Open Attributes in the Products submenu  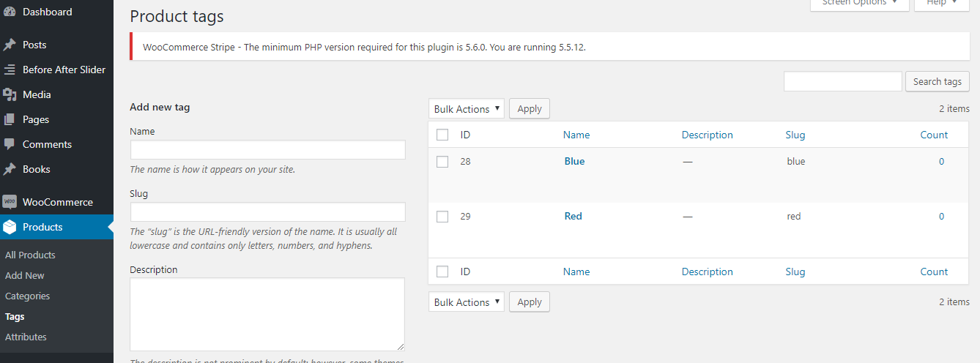(x=26, y=337)
